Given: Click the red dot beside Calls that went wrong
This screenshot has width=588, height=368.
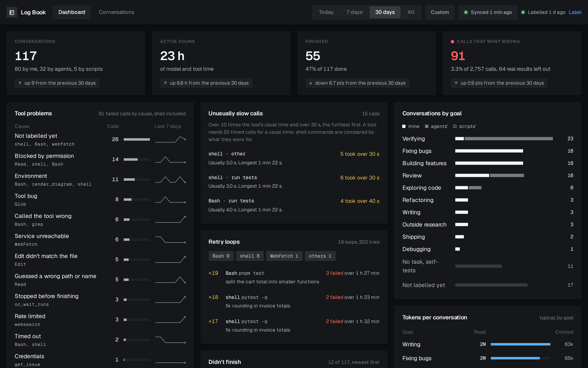Looking at the screenshot, I should (x=452, y=42).
